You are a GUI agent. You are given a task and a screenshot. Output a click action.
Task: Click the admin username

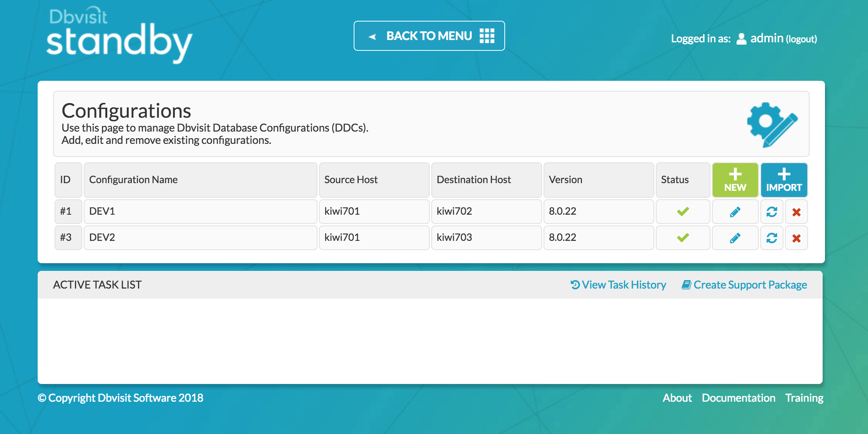pyautogui.click(x=767, y=38)
